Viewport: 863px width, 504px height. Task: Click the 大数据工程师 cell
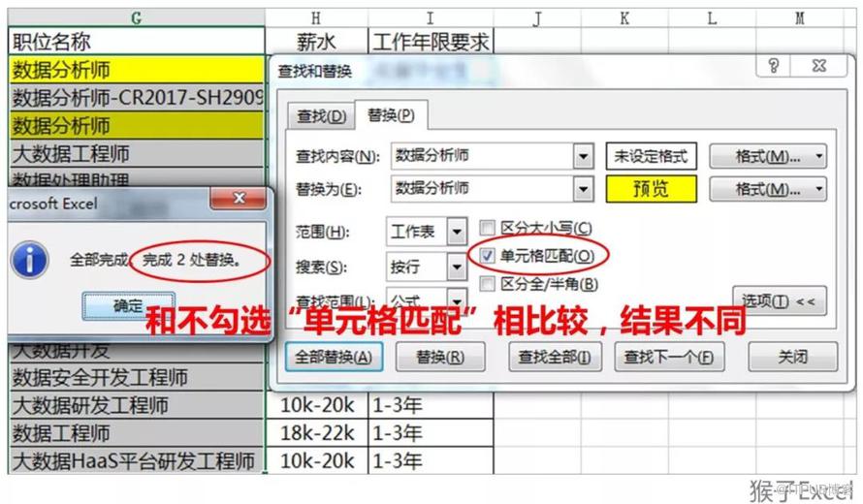pos(137,153)
